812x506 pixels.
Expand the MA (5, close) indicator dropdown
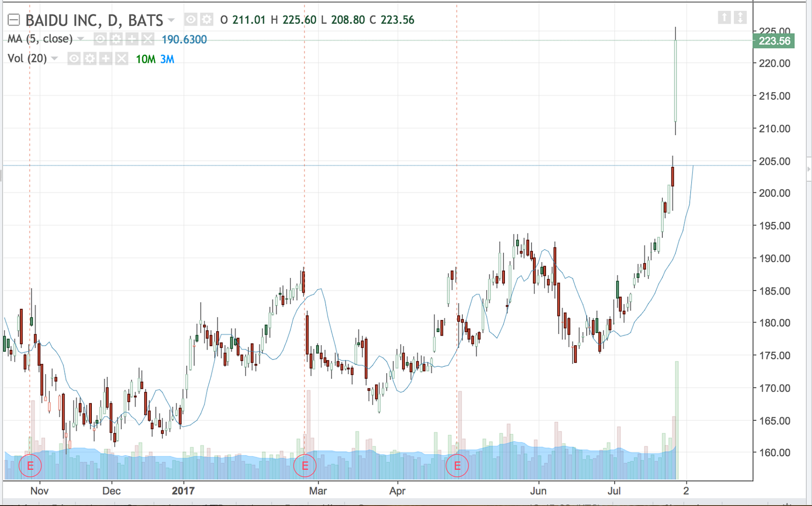(x=81, y=39)
